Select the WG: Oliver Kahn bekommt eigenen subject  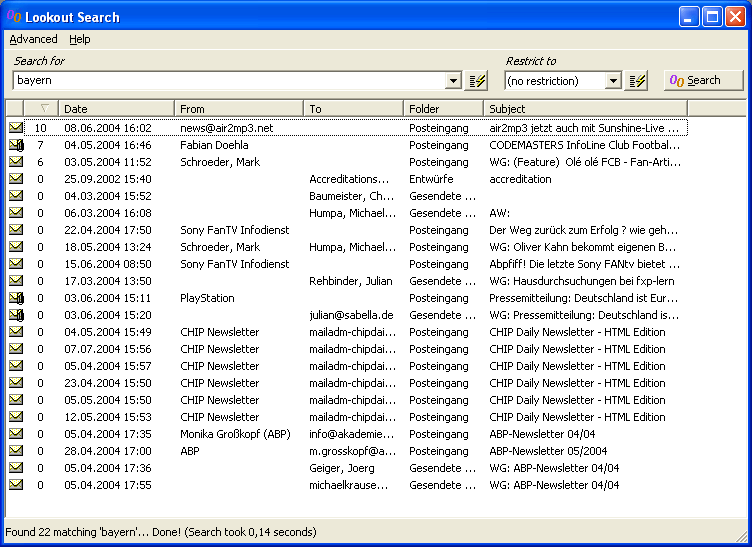582,247
